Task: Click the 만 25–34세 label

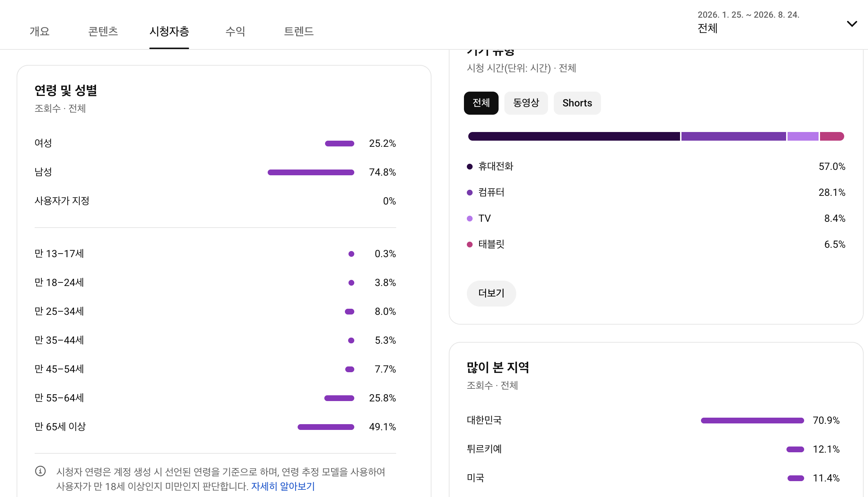Action: (x=59, y=311)
